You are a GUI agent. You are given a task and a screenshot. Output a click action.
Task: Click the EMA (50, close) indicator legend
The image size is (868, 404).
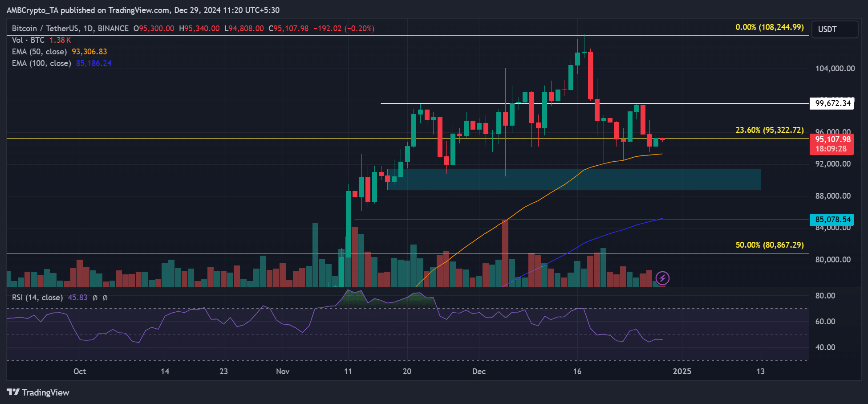40,52
